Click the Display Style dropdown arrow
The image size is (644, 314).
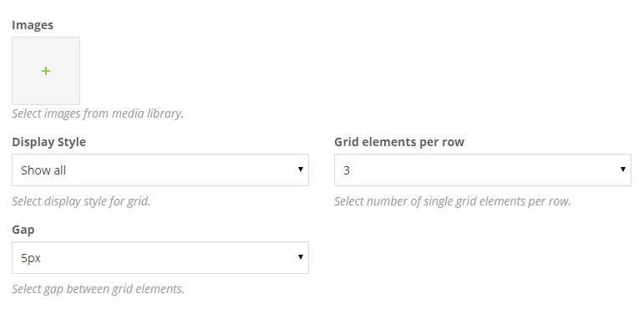(301, 170)
